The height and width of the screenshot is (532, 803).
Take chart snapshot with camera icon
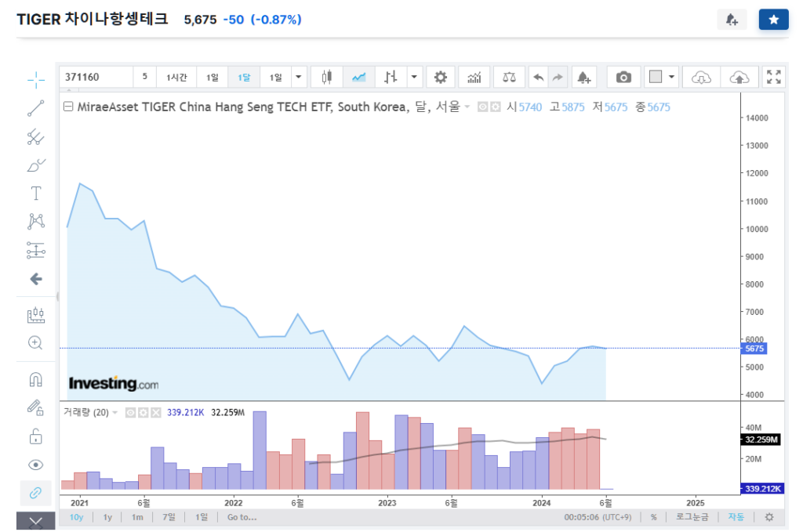[x=623, y=78]
